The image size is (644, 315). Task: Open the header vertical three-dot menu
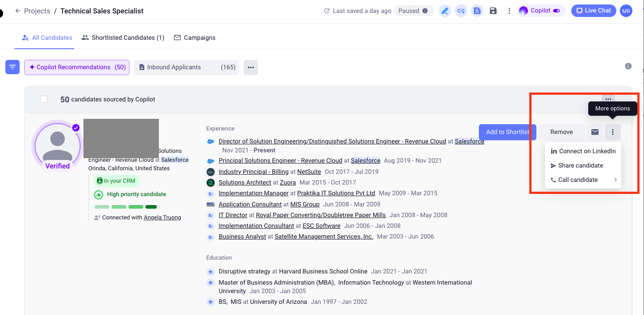(x=509, y=11)
